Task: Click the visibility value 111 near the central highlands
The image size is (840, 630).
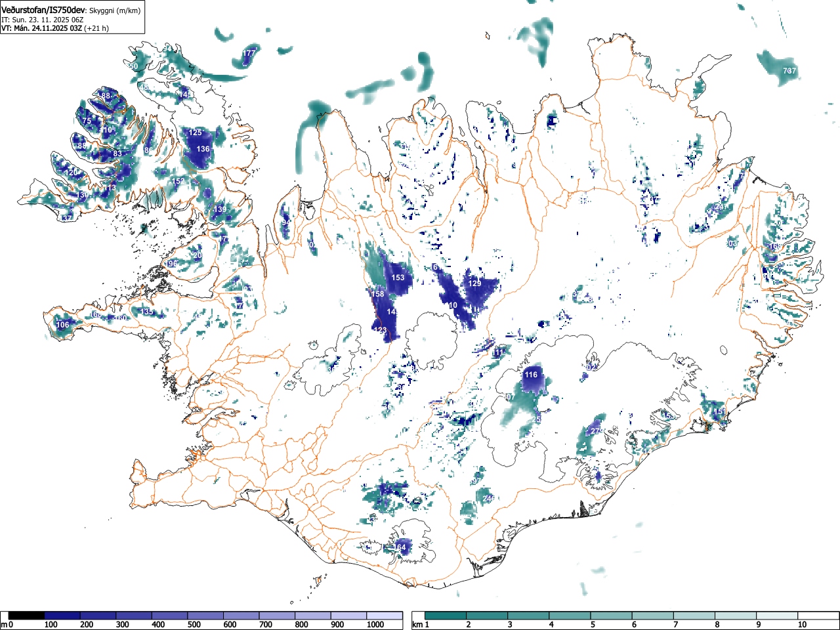Action: point(499,352)
